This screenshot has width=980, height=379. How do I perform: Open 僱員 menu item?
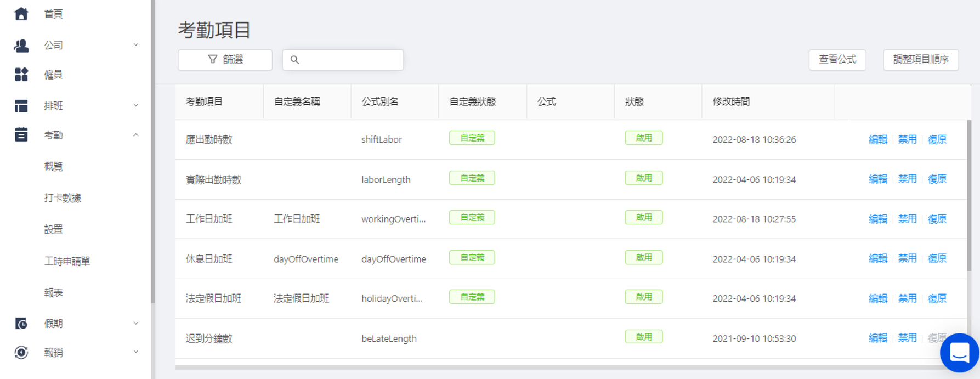[53, 75]
